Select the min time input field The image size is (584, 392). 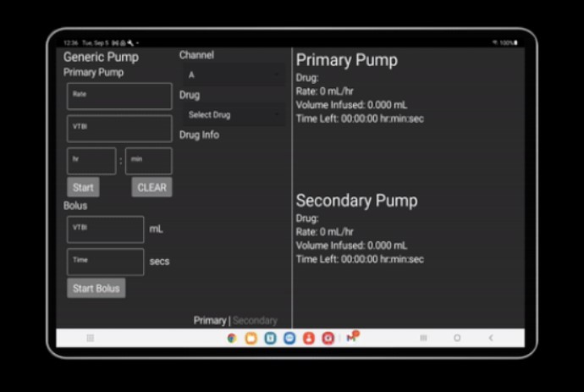pyautogui.click(x=148, y=161)
